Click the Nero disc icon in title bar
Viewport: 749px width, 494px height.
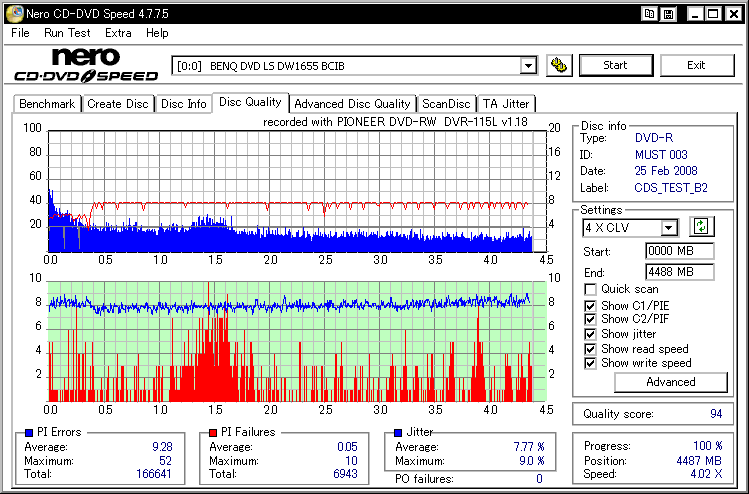pyautogui.click(x=12, y=14)
